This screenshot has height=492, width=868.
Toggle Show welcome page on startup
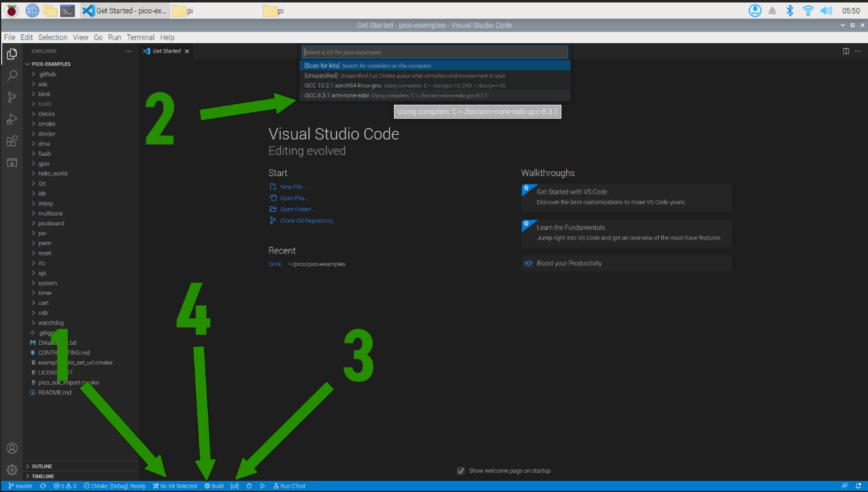(x=461, y=471)
